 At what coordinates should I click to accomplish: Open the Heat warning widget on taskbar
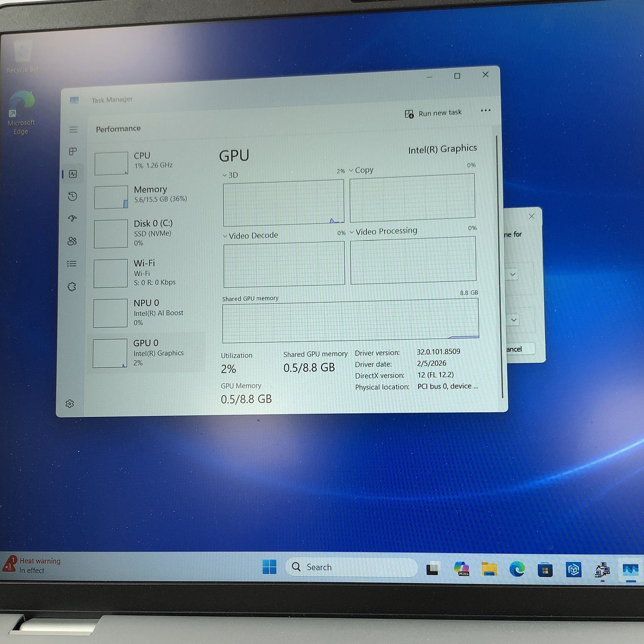tap(32, 565)
